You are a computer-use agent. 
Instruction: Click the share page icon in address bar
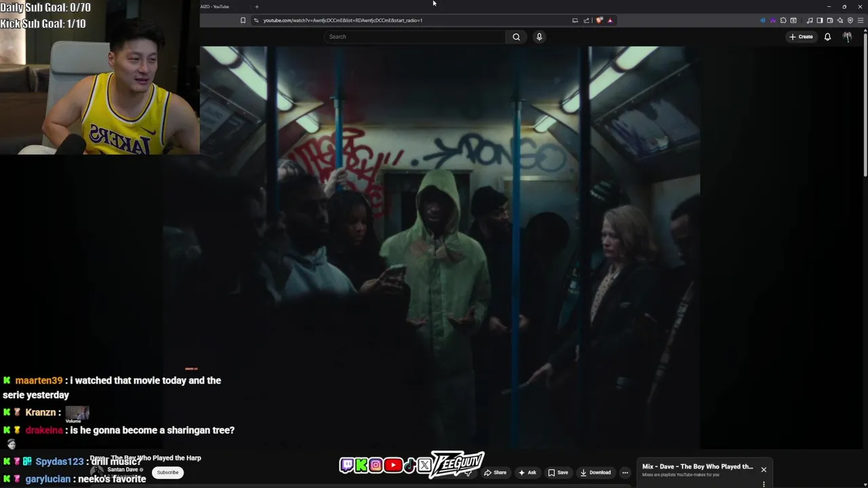pos(587,20)
